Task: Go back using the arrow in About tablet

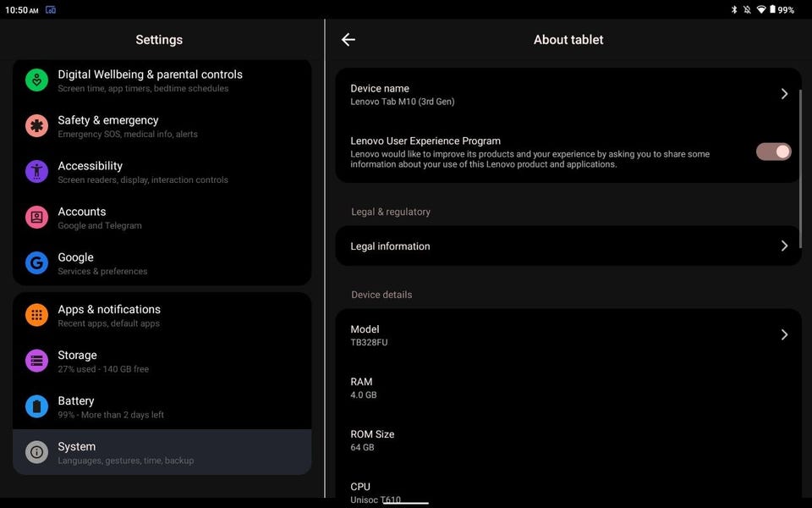Action: click(348, 40)
